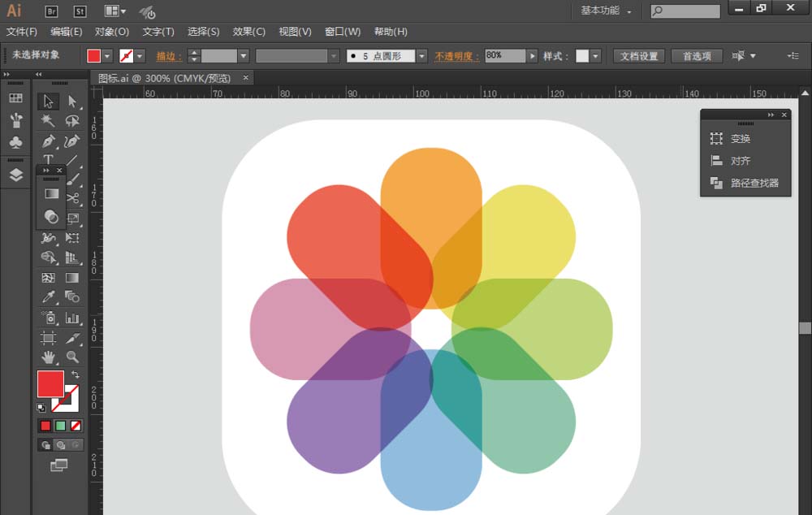Open the 文字(T) menu
812x515 pixels.
(x=158, y=32)
